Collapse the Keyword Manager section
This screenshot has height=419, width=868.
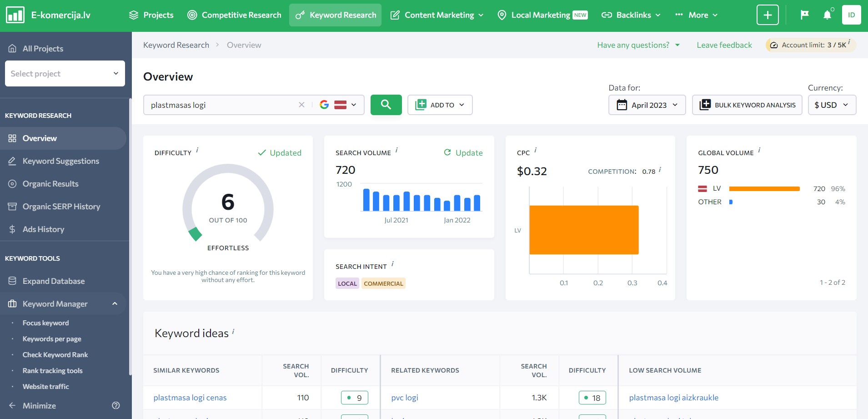[x=115, y=304]
